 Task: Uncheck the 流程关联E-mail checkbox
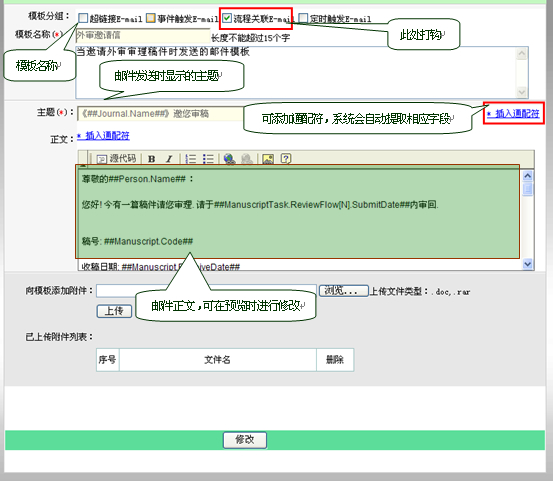click(x=227, y=18)
